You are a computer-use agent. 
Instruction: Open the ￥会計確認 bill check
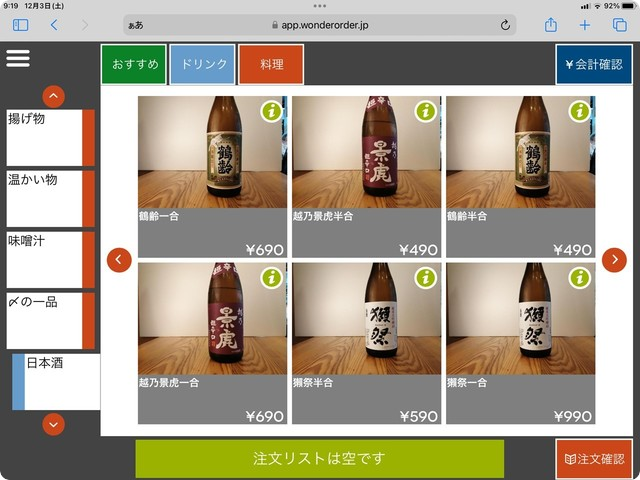594,64
